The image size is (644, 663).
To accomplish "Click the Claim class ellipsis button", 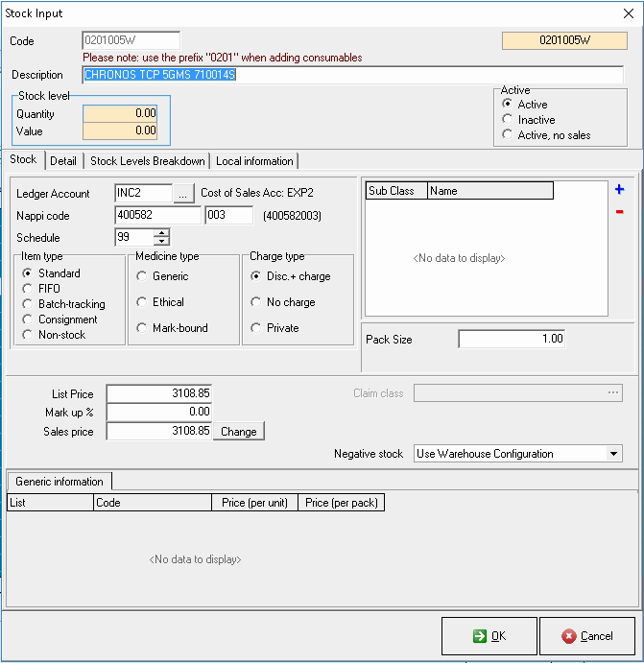I will [614, 392].
